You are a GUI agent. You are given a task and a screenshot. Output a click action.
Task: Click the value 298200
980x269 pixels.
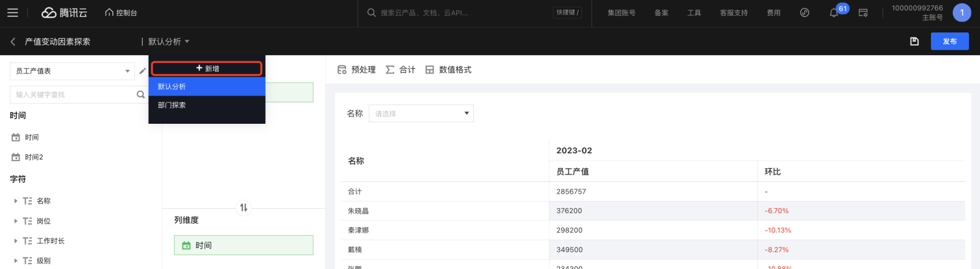point(569,230)
